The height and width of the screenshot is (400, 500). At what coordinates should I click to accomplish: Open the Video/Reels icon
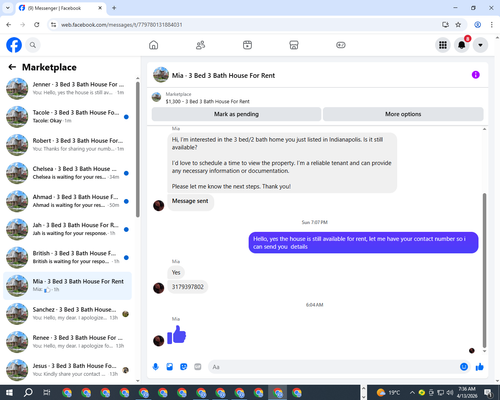point(247,45)
